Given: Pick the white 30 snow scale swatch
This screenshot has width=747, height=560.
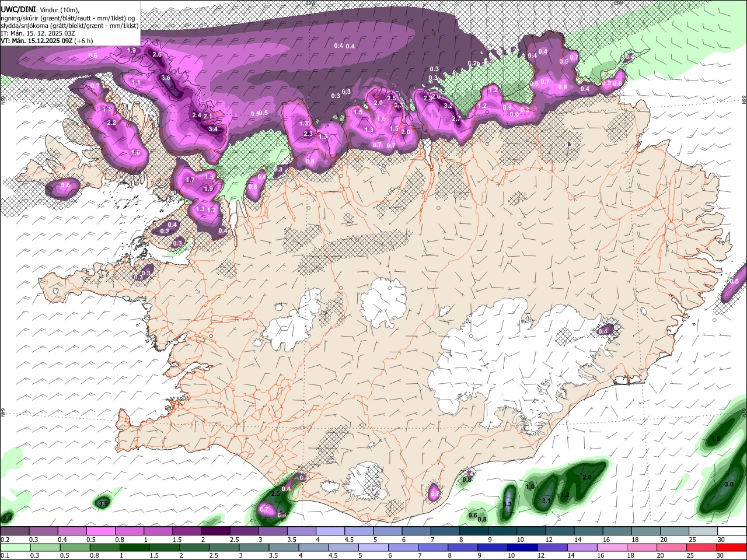Looking at the screenshot, I should point(732,531).
